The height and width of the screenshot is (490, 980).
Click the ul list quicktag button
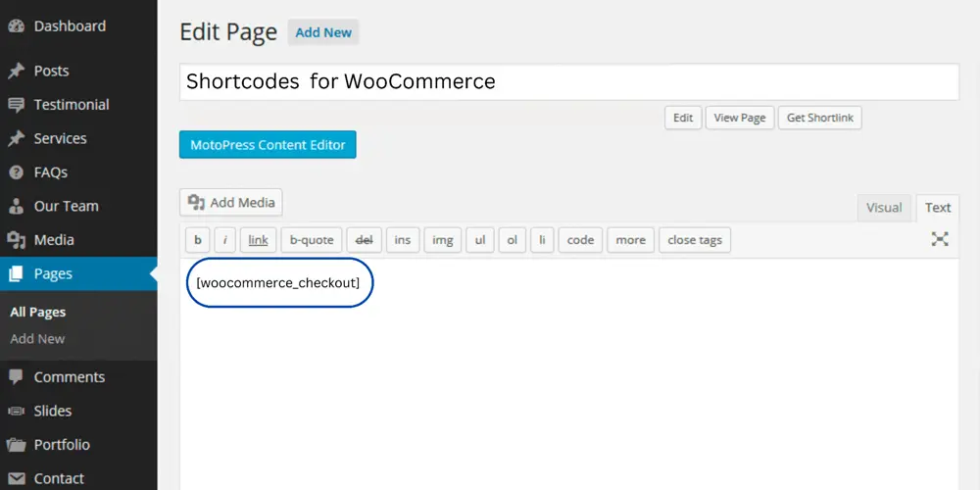pos(480,240)
